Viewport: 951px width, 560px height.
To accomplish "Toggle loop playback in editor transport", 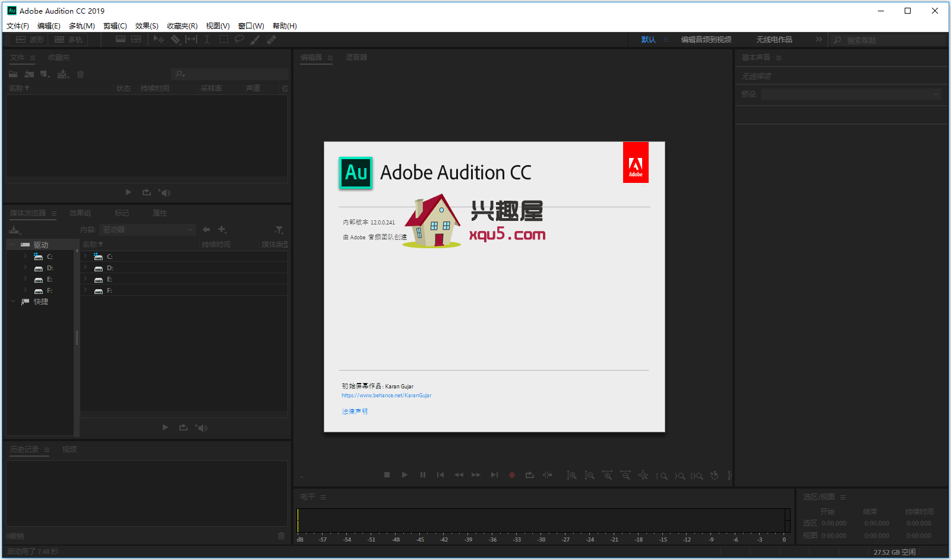I will point(530,475).
